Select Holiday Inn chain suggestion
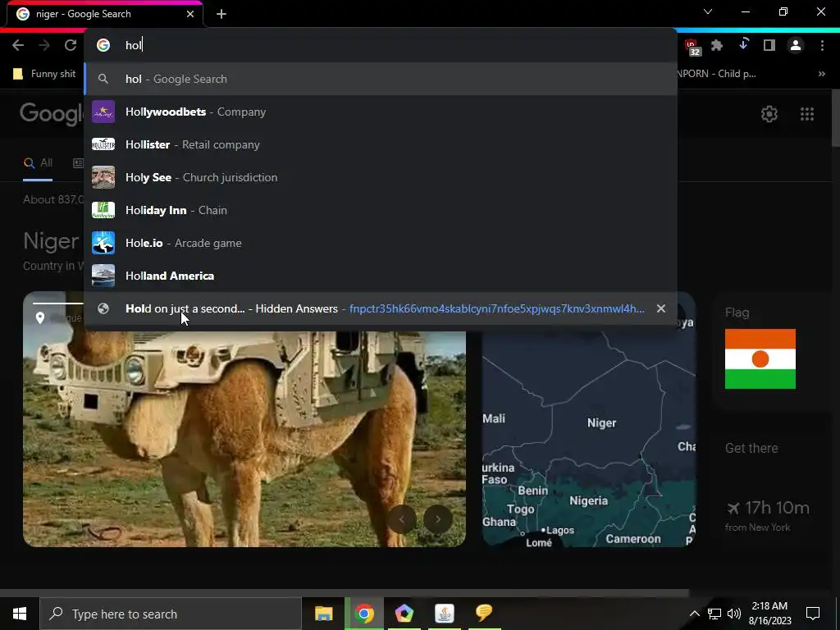 [x=381, y=210]
